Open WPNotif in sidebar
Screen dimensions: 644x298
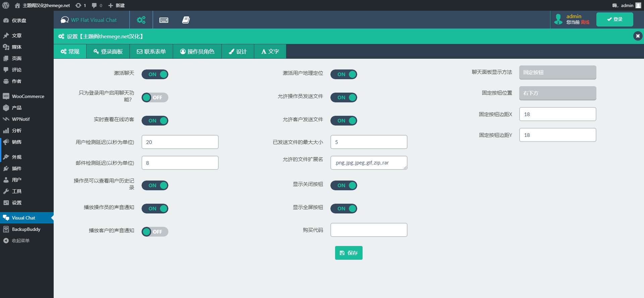tap(27, 119)
